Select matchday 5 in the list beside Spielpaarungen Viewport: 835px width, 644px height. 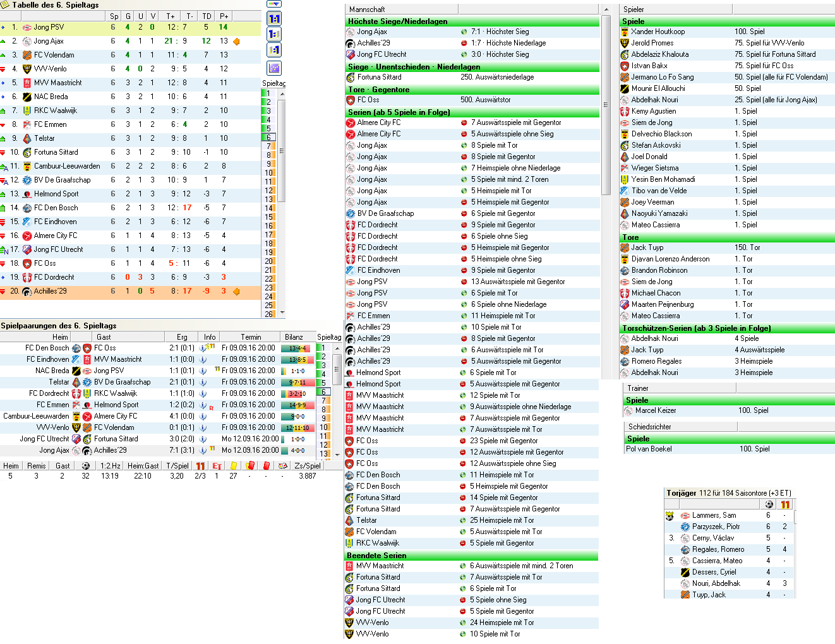click(323, 383)
